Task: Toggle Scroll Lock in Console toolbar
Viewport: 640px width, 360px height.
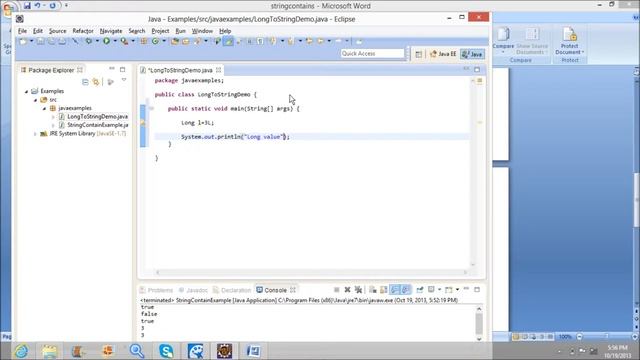Action: pos(384,290)
